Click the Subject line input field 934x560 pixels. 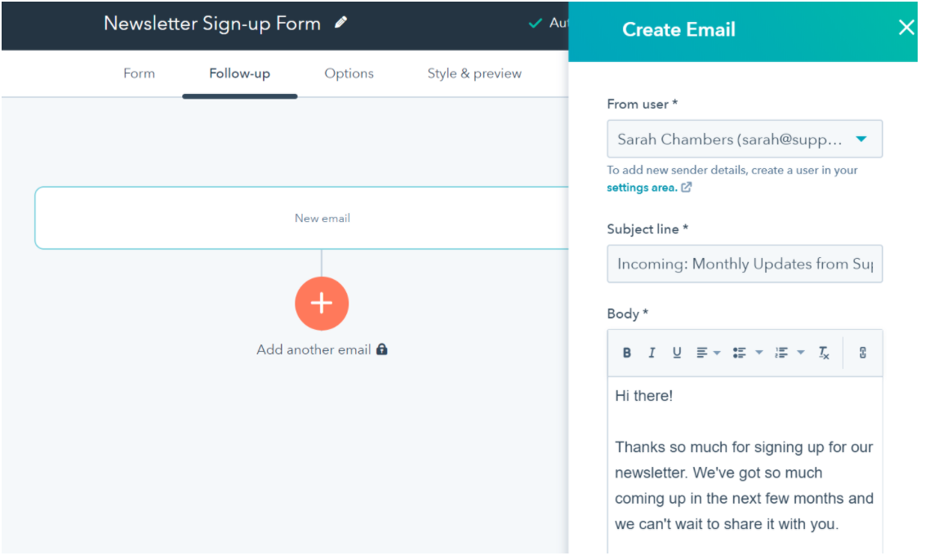pyautogui.click(x=745, y=264)
